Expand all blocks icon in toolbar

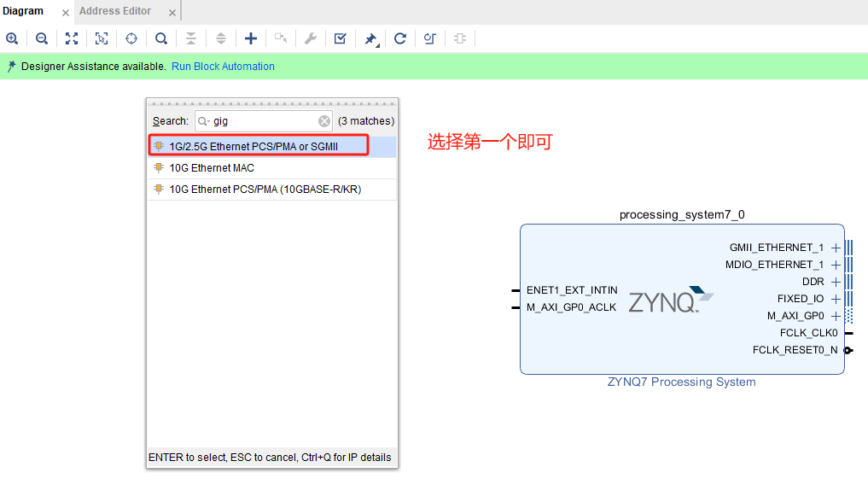coord(221,38)
